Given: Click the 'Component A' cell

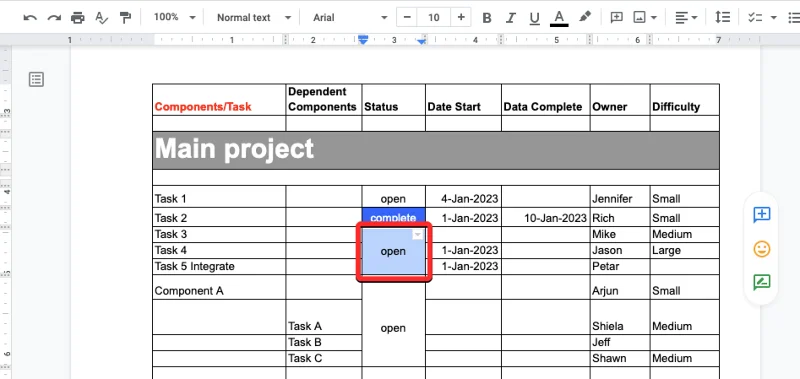Looking at the screenshot, I should coord(219,287).
